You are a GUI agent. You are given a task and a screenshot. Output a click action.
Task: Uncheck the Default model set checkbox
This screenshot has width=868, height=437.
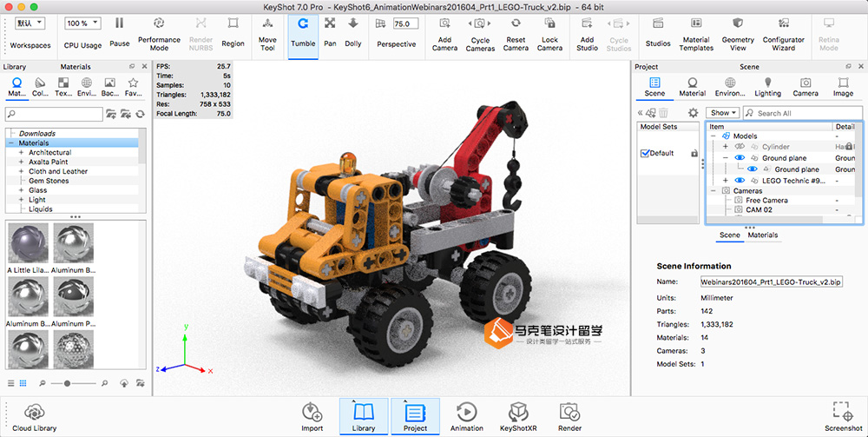(644, 154)
